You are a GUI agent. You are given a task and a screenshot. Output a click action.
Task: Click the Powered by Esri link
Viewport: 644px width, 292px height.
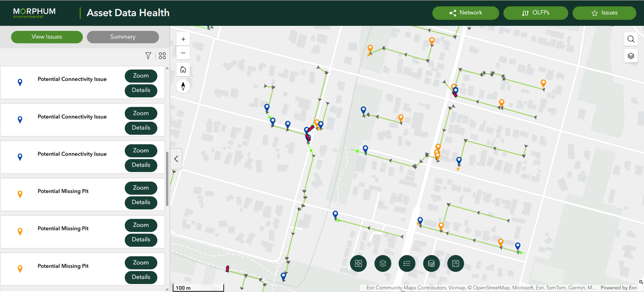coord(619,288)
